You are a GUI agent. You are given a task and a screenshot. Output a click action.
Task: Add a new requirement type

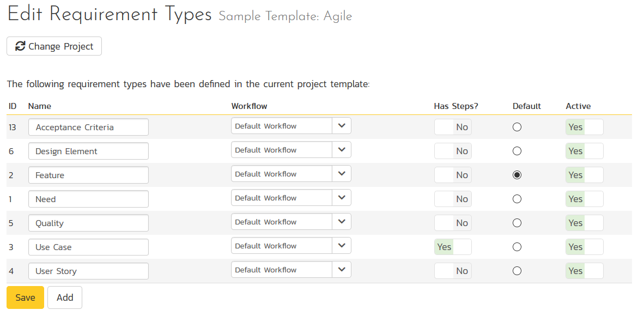(64, 297)
